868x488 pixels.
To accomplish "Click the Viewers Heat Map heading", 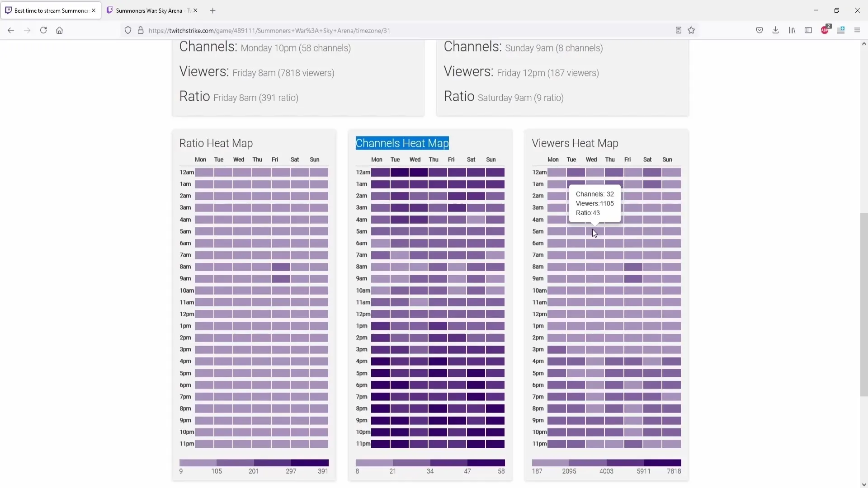I will 575,143.
